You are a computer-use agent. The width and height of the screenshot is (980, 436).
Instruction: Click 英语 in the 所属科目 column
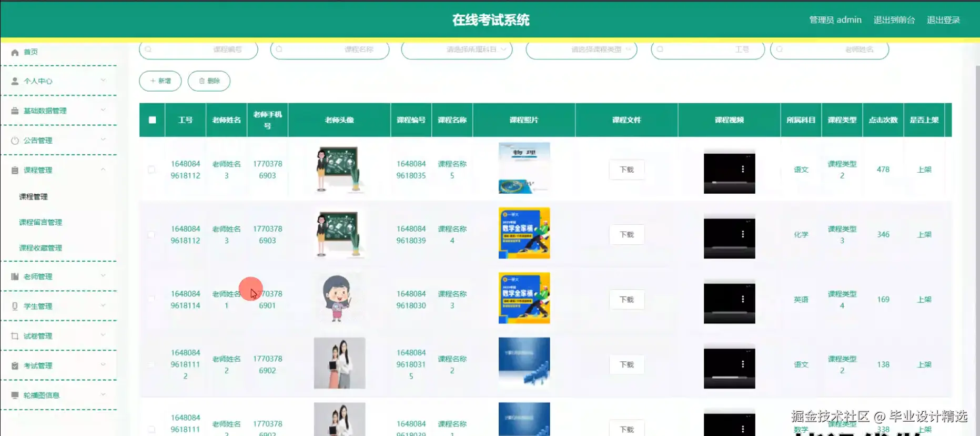tap(801, 300)
